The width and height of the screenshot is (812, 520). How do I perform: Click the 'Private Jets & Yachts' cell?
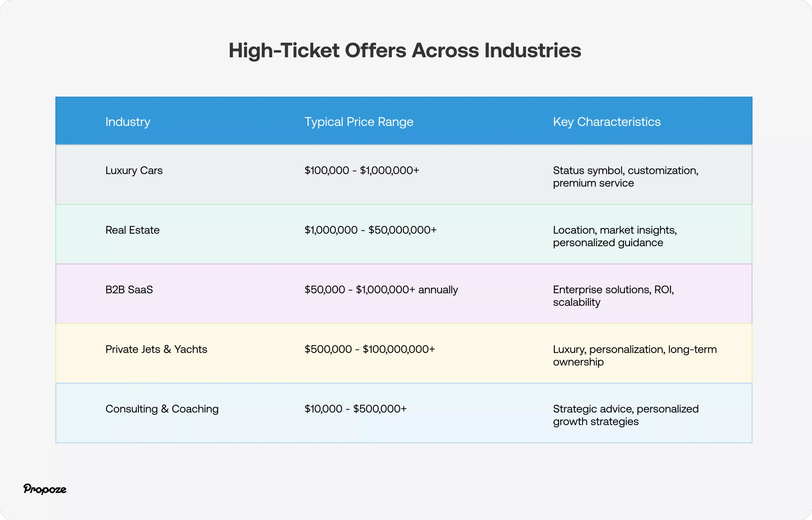click(x=156, y=349)
